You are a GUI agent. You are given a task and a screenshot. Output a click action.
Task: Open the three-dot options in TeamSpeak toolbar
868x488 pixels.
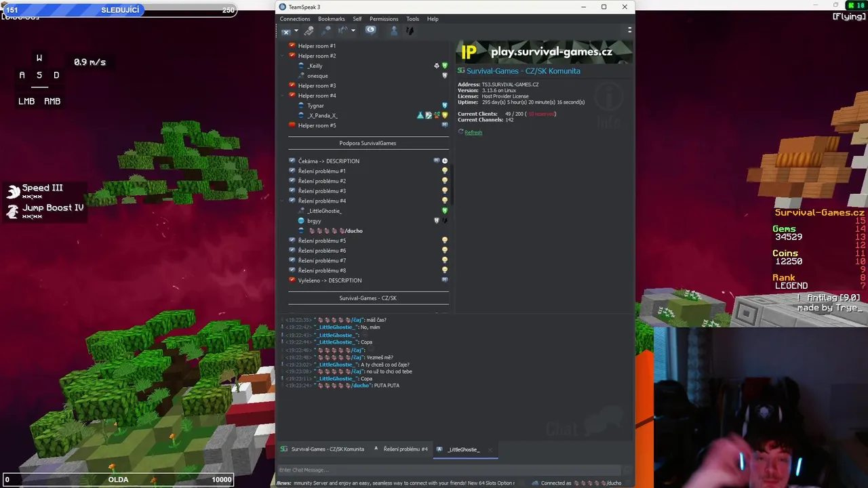tap(629, 30)
